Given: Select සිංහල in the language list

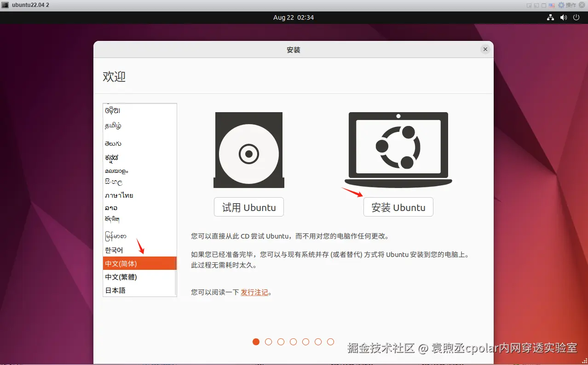Looking at the screenshot, I should click(x=140, y=182).
